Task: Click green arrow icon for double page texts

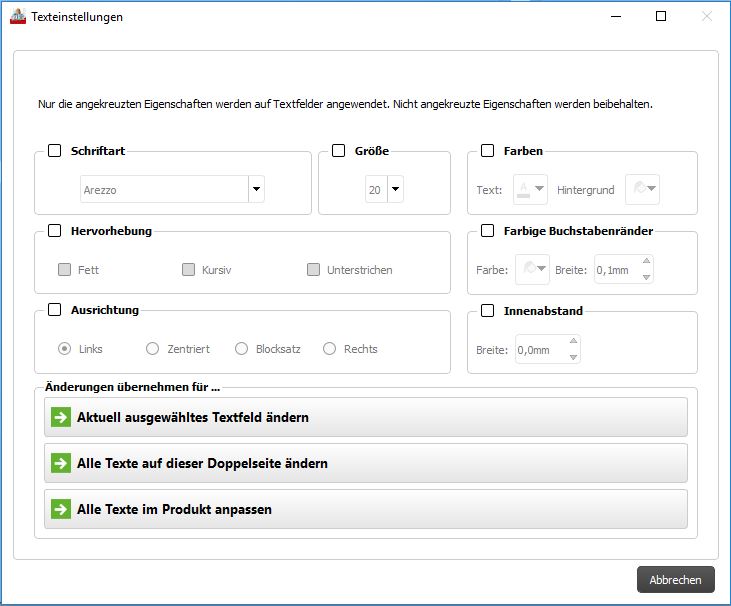Action: point(61,463)
